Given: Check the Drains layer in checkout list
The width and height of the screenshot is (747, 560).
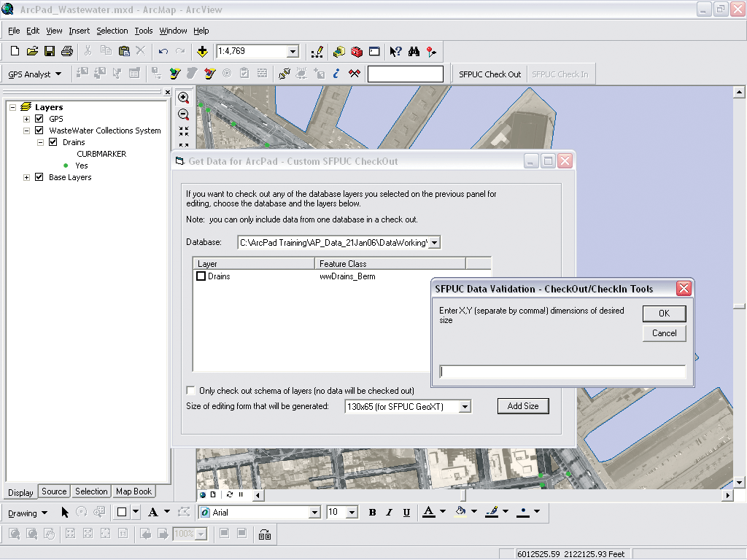Looking at the screenshot, I should [201, 276].
